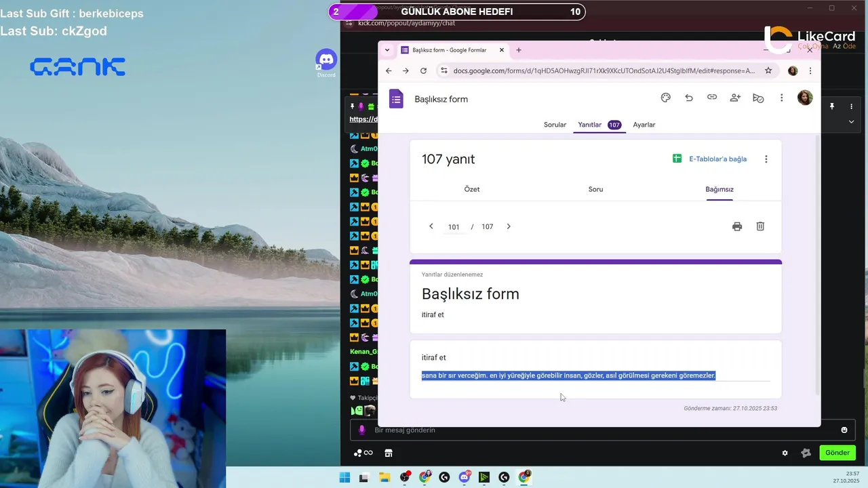Screen dimensions: 868x488
Task: Click the purple microphone icon in chat input
Action: pyautogui.click(x=361, y=430)
